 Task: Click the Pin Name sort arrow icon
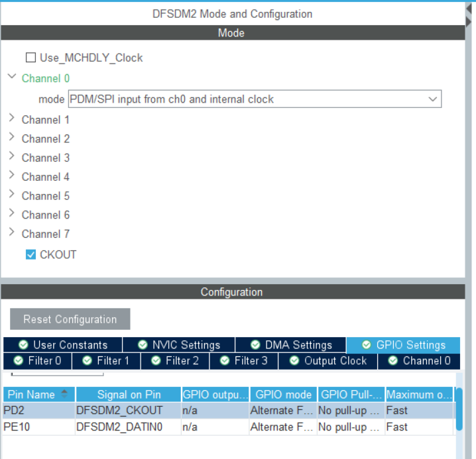pyautogui.click(x=64, y=394)
